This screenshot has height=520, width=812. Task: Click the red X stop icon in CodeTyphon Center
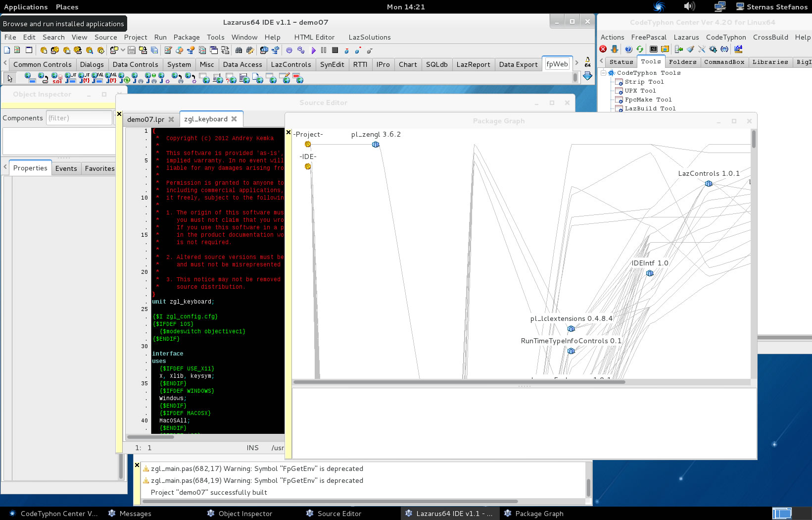coord(603,49)
